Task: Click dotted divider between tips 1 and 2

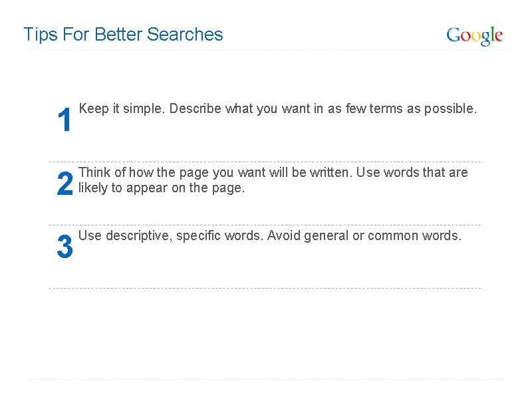Action: point(265,162)
